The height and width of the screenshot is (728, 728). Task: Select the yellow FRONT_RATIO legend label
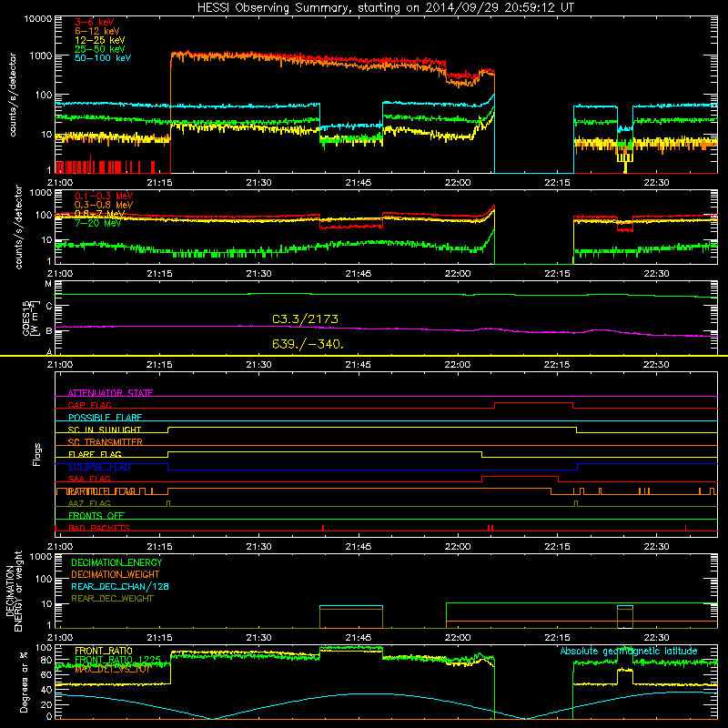(104, 651)
